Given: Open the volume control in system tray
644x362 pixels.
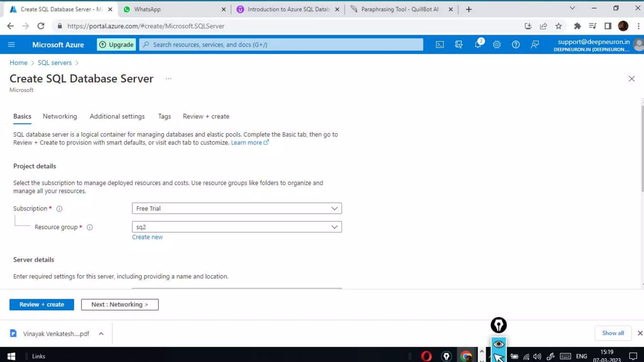Looking at the screenshot, I should point(537,356).
